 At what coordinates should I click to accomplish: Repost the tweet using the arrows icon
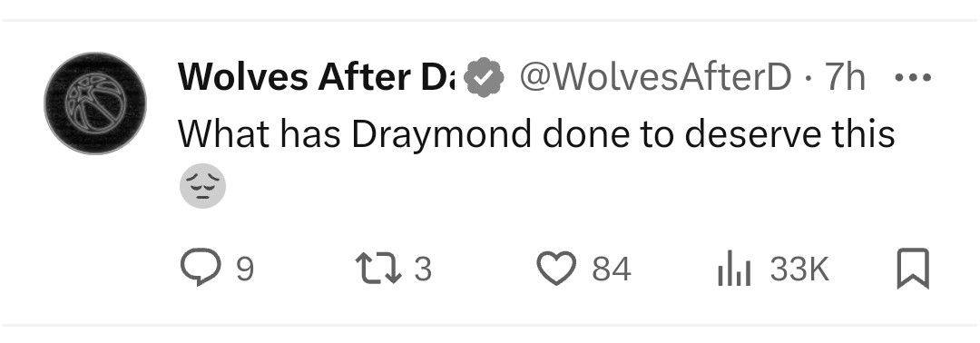pos(378,269)
